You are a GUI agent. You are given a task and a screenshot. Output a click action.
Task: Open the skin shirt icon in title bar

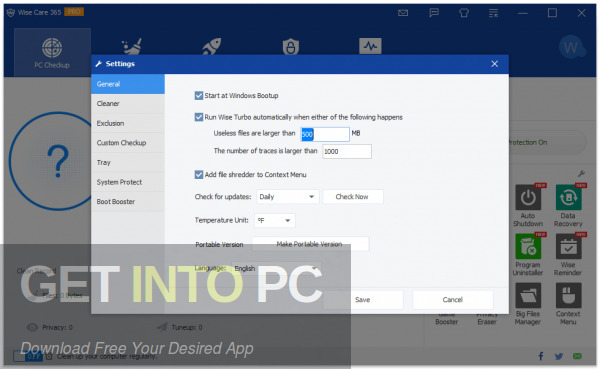pos(464,13)
